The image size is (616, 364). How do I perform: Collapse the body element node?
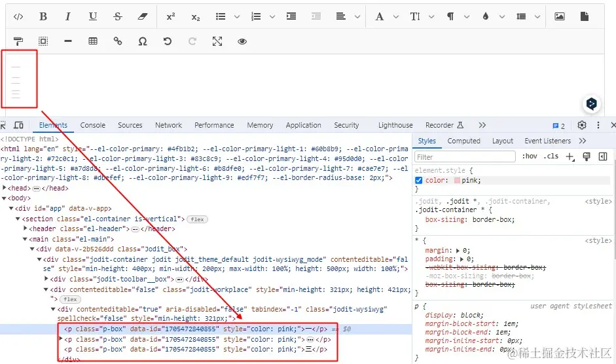point(5,198)
